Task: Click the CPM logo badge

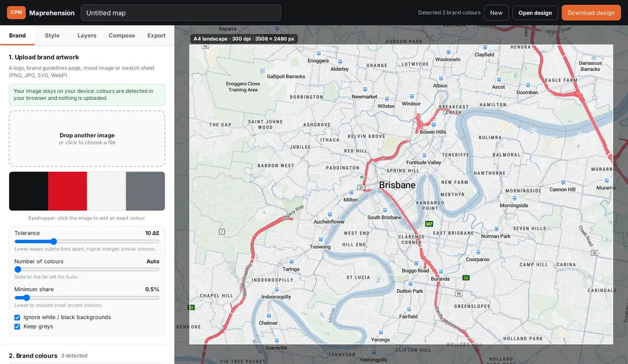Action: 16,13
